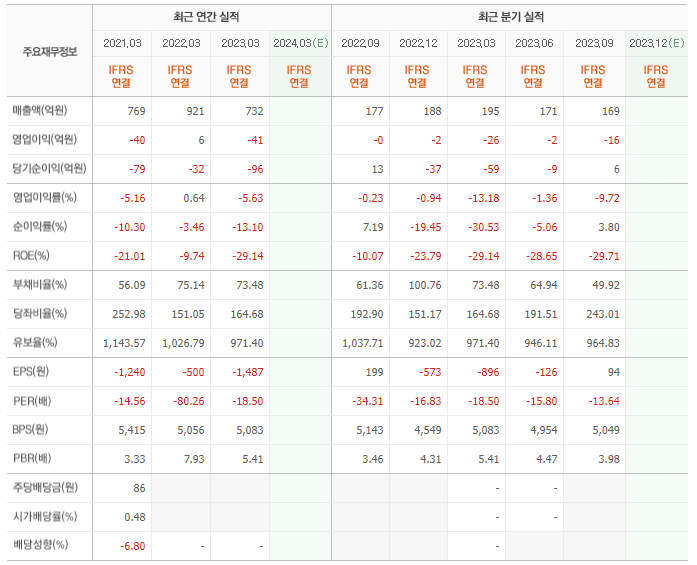Image resolution: width=697 pixels, height=565 pixels.
Task: Click the quarterly revenue value 169
Action: pyautogui.click(x=611, y=111)
